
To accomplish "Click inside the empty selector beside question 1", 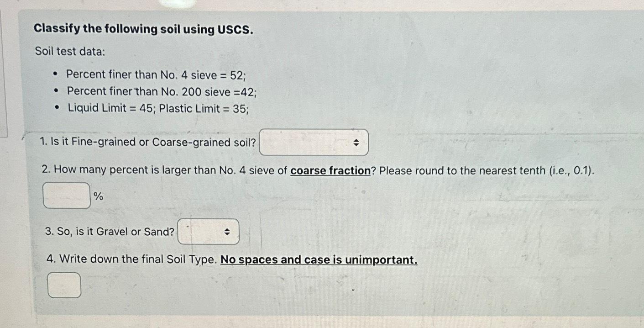I will [301, 143].
